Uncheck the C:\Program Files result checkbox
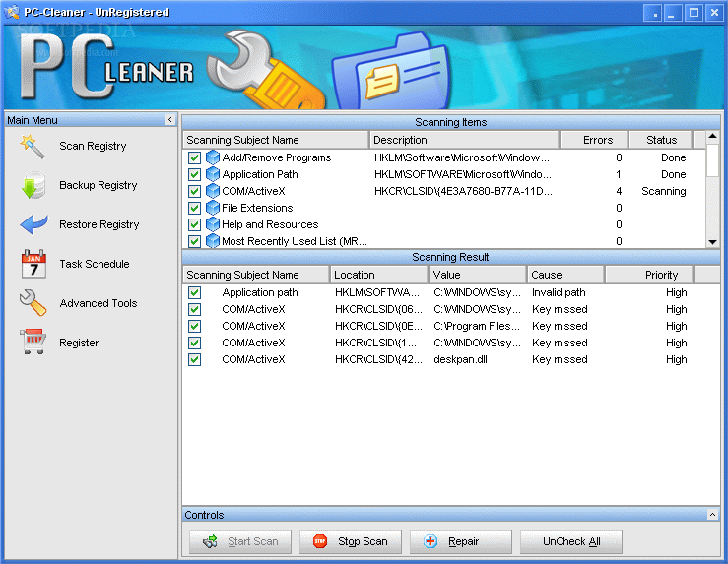 [194, 326]
